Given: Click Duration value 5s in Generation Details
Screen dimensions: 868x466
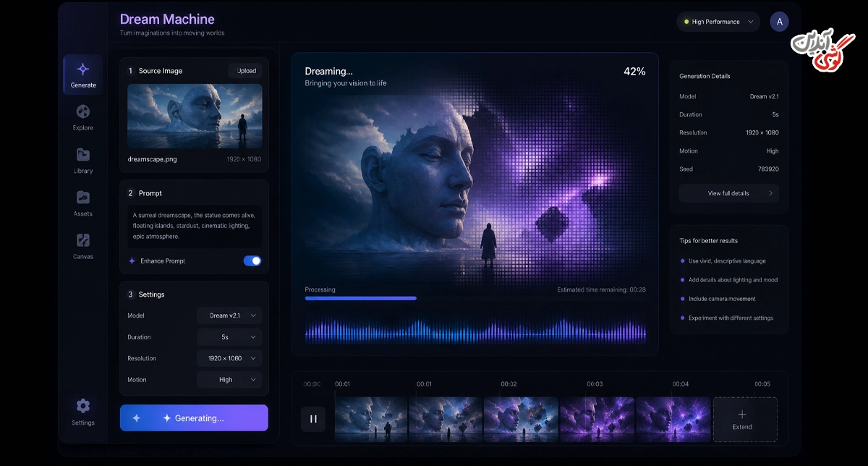Looking at the screenshot, I should pos(775,114).
